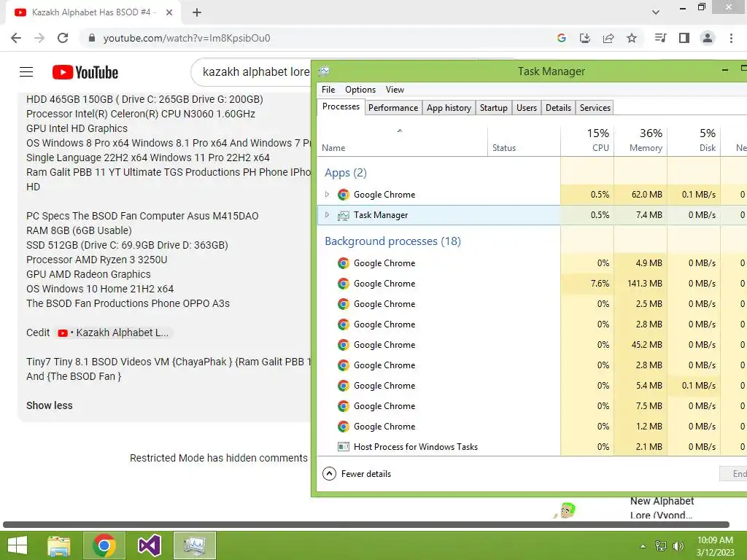Expand Task Manager app row

pos(327,215)
